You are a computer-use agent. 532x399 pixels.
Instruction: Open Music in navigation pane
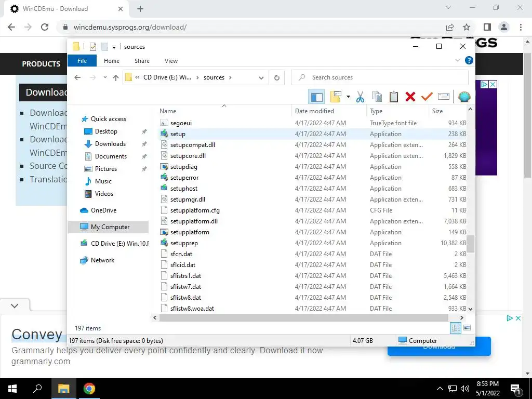point(103,181)
